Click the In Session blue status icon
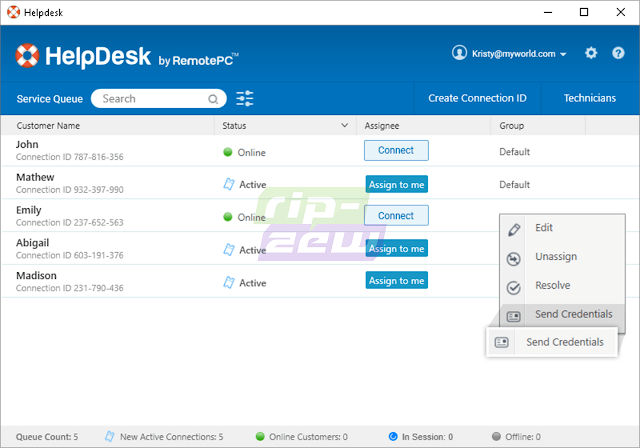This screenshot has width=640, height=448. (393, 436)
